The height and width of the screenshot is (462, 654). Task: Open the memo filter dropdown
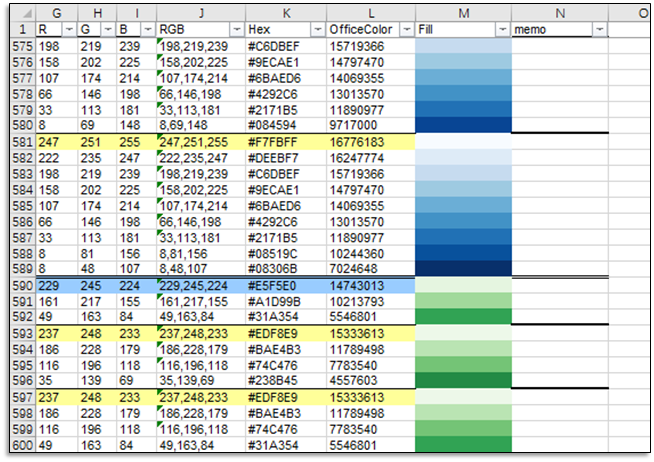coord(600,30)
